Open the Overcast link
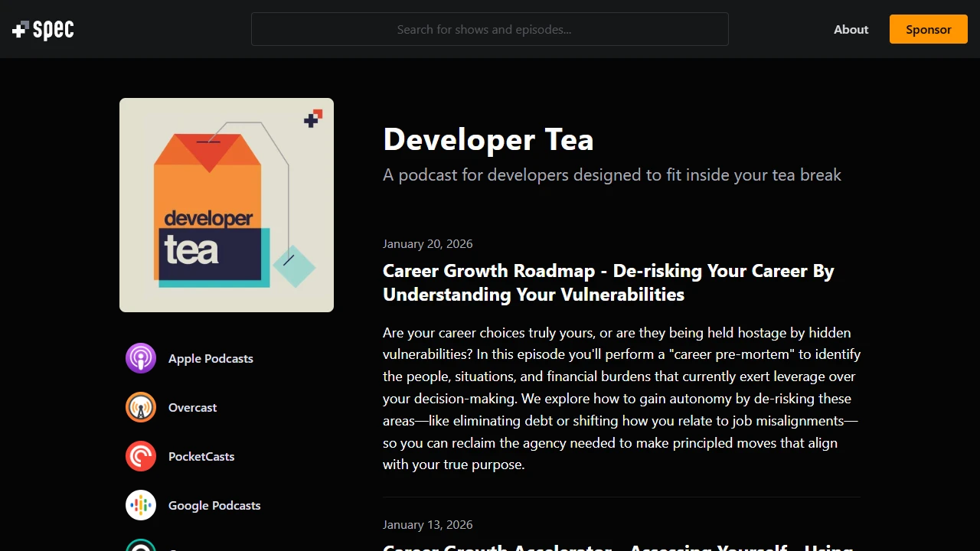The height and width of the screenshot is (551, 980). point(192,407)
